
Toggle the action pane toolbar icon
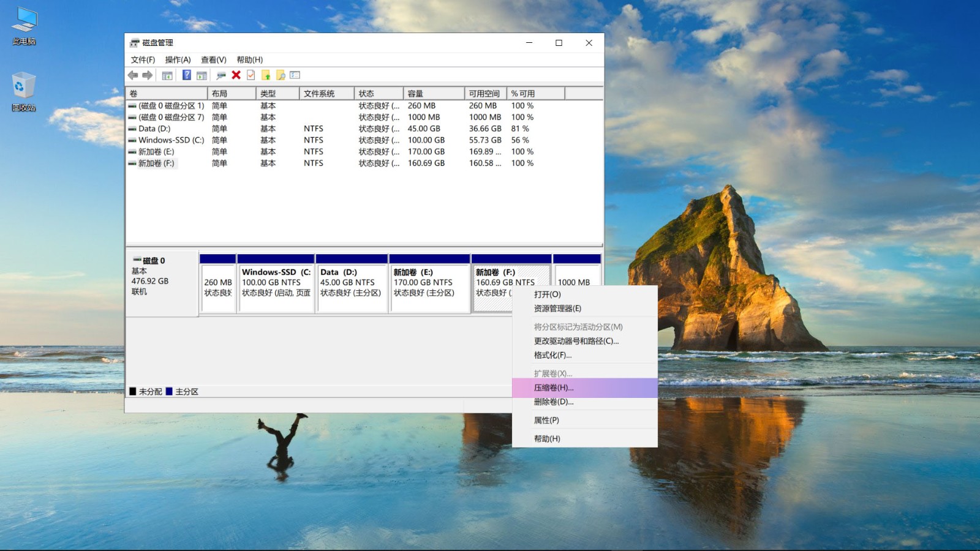click(x=202, y=75)
